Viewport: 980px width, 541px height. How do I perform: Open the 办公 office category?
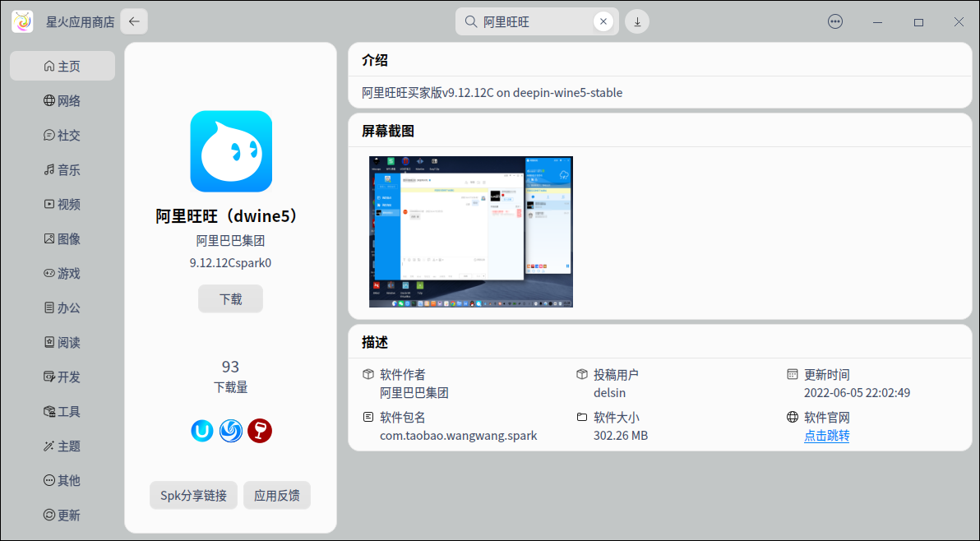tap(62, 308)
